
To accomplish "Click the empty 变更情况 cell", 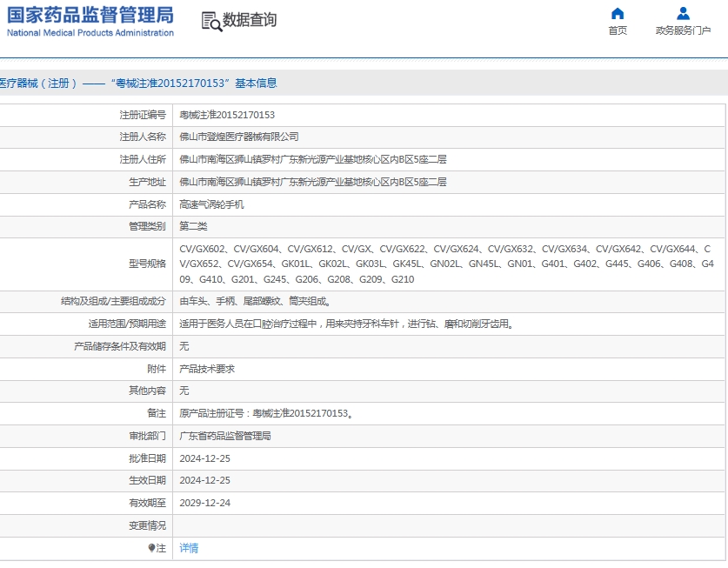I will pos(348,525).
